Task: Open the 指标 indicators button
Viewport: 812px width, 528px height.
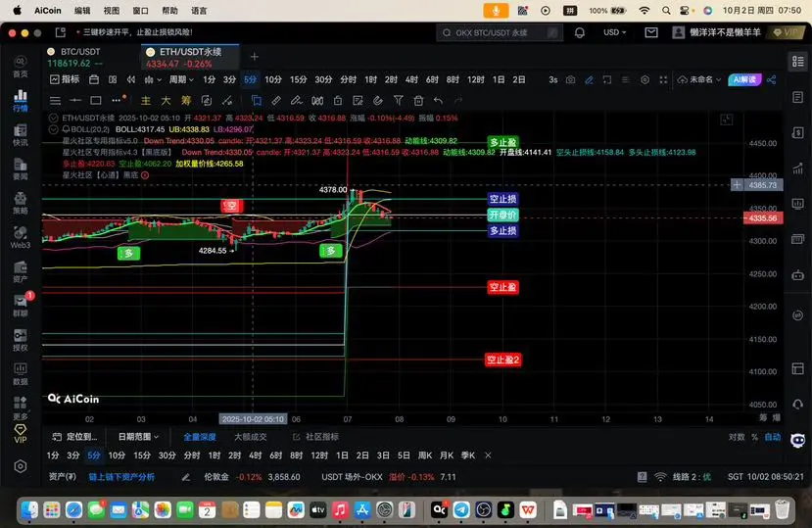Action: (x=65, y=79)
